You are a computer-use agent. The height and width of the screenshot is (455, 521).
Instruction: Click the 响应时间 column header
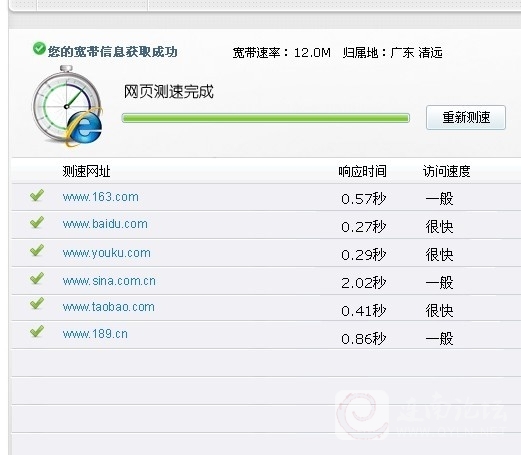(x=362, y=171)
